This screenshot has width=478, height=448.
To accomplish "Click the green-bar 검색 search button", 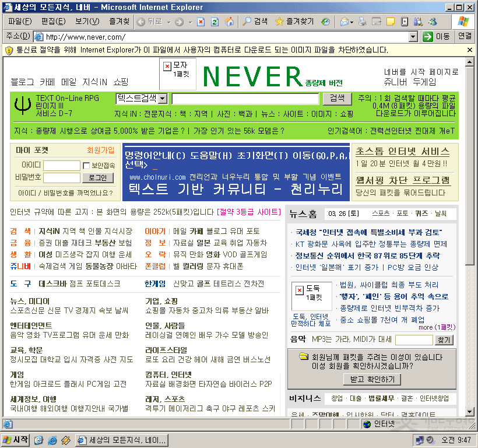I will 337,99.
